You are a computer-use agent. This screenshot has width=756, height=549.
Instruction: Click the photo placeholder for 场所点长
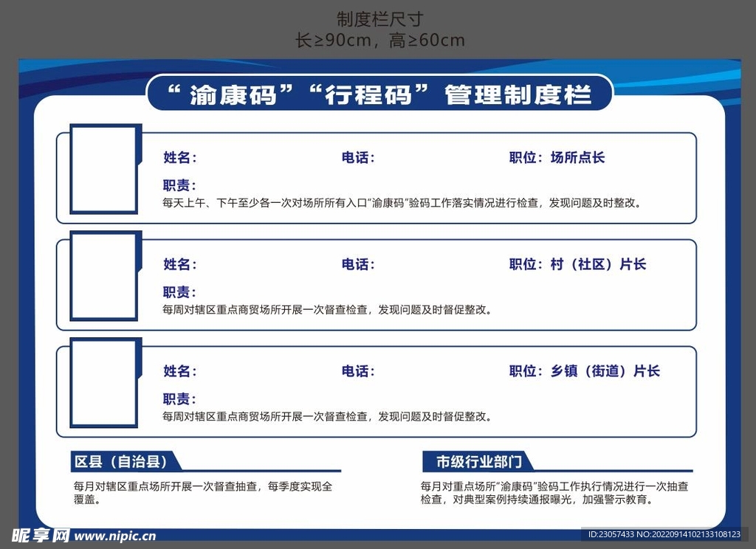click(x=102, y=168)
